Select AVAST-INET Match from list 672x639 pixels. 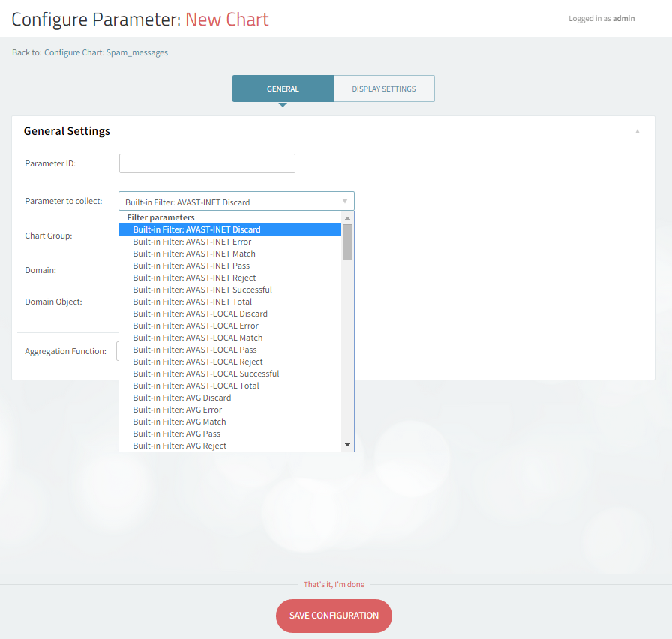click(193, 253)
